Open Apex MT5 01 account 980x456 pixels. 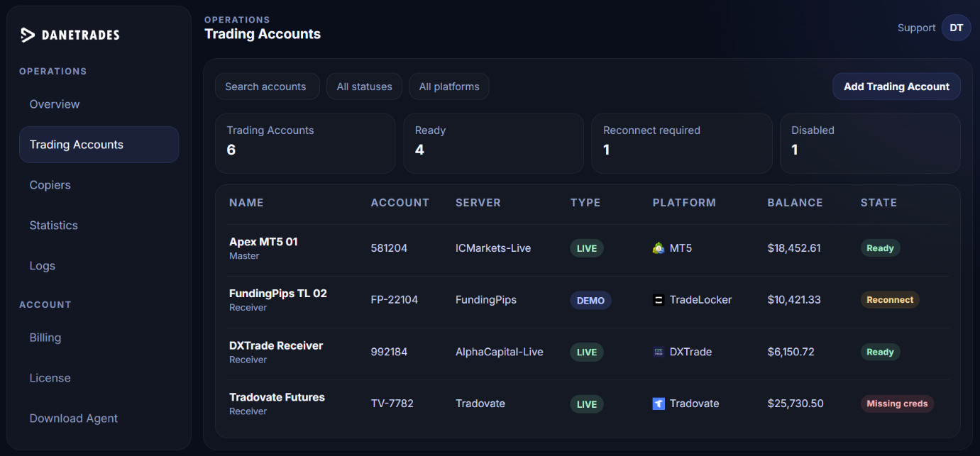click(x=263, y=242)
